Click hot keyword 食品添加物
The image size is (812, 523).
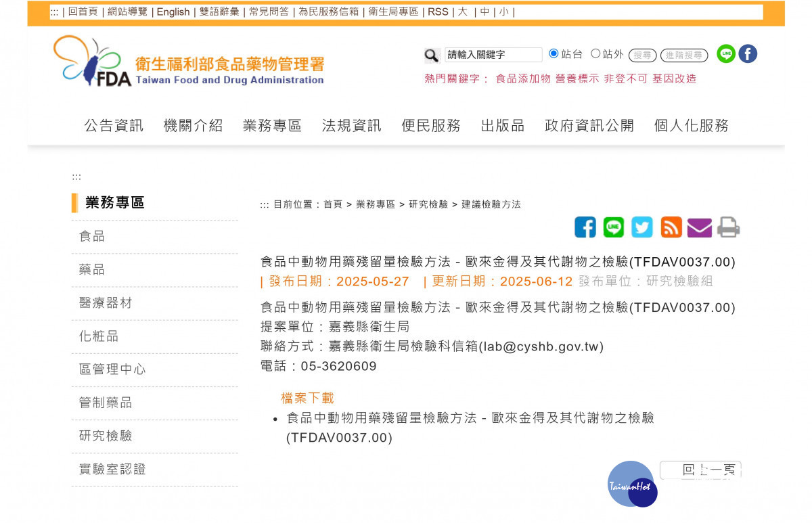tap(523, 78)
